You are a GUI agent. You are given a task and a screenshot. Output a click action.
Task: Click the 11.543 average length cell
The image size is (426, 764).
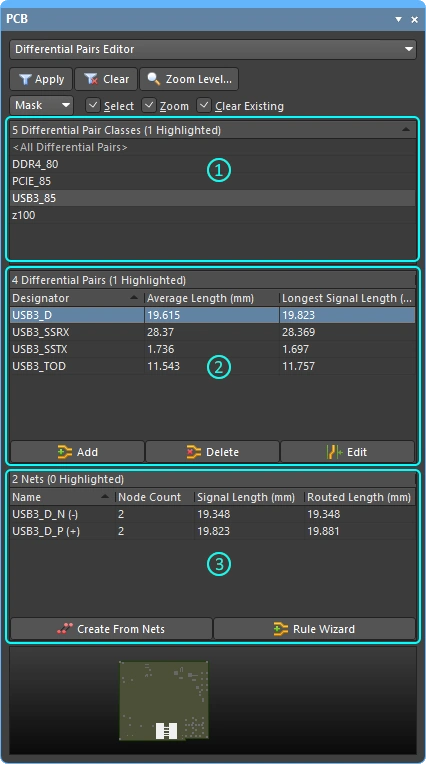212,366
